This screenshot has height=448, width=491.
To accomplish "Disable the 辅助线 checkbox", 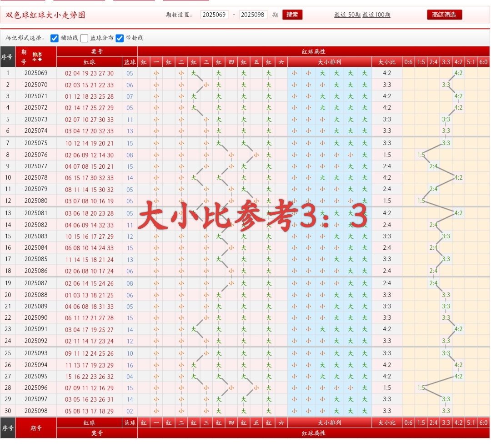I will tap(54, 38).
